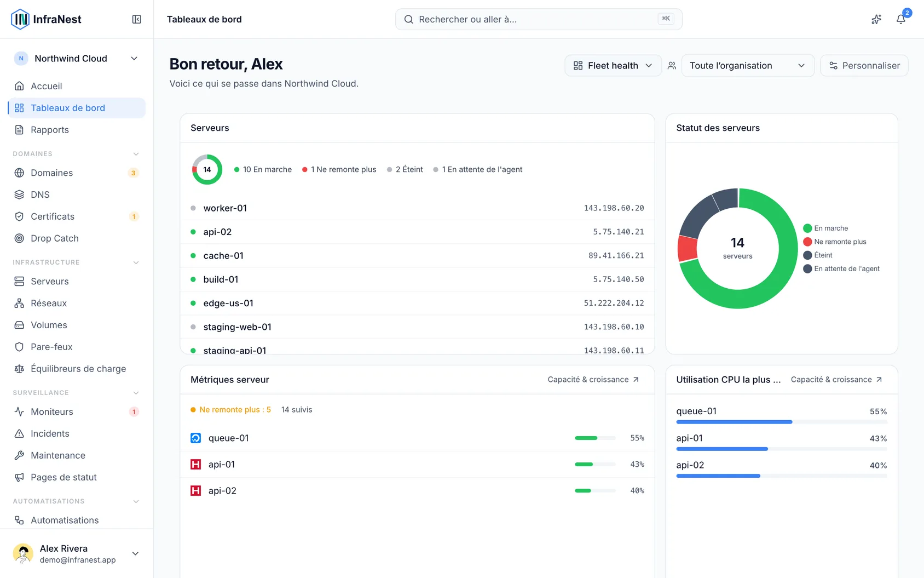The height and width of the screenshot is (578, 924).
Task: Toggle 'Ne remonte plus' legend item in chart
Action: (835, 242)
